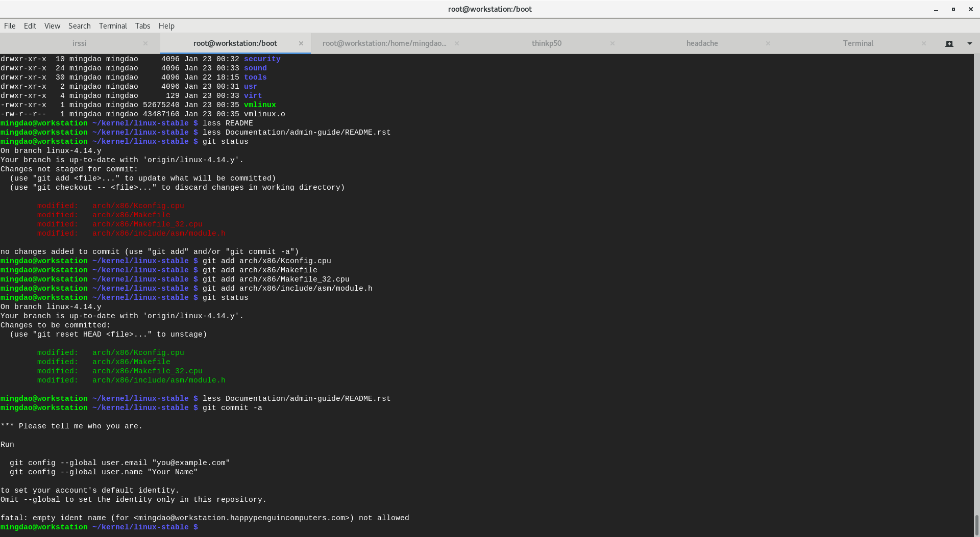Click 'Omit --global to set the identity' line
The image size is (980, 537).
click(133, 500)
